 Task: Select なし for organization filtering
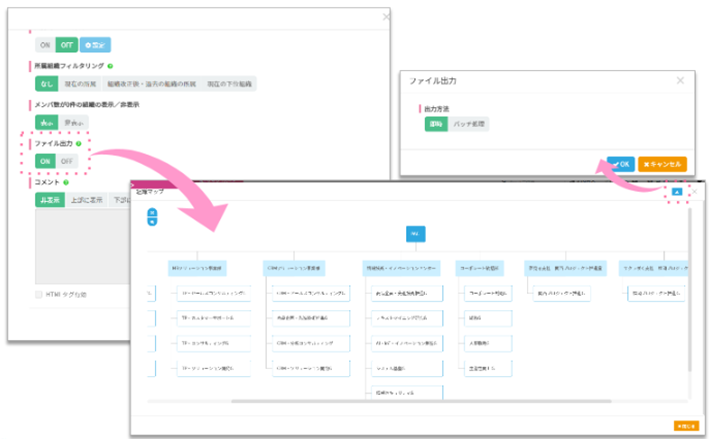47,84
